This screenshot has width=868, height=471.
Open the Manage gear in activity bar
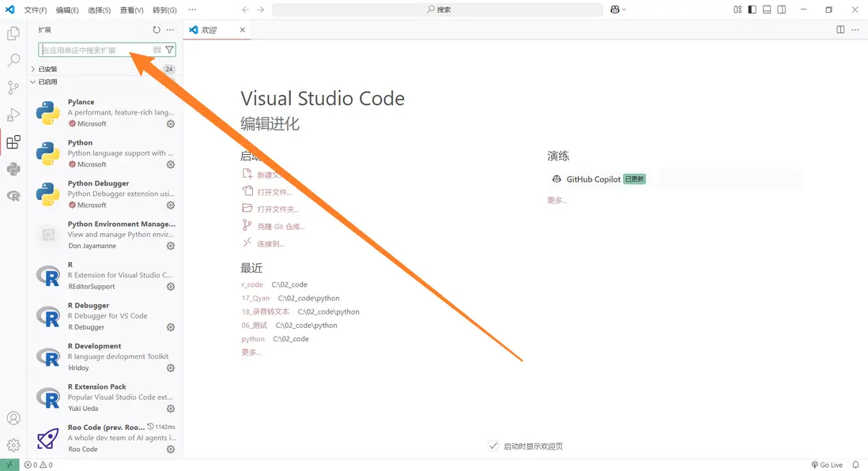13,446
